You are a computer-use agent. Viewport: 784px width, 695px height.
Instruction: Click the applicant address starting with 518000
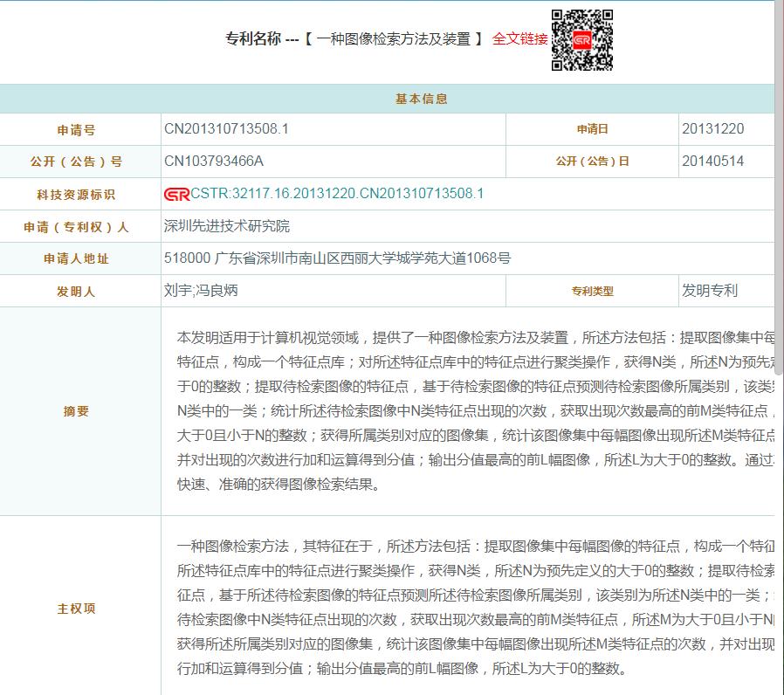coord(337,258)
